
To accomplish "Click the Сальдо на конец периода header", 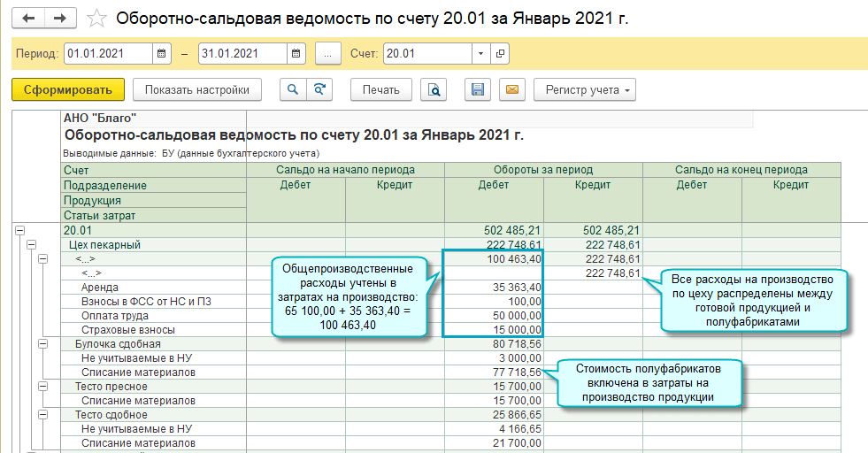I will point(741,170).
